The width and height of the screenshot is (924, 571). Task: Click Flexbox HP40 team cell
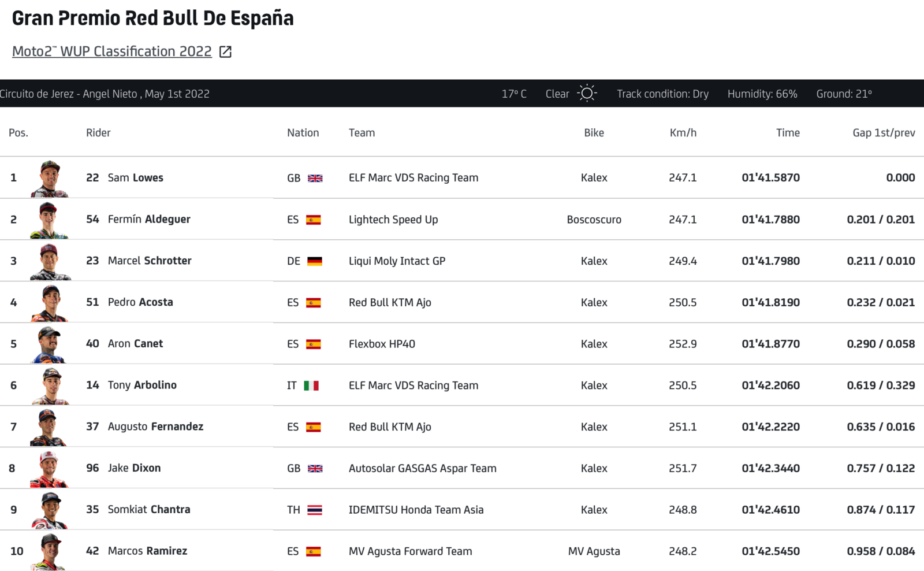(x=382, y=344)
